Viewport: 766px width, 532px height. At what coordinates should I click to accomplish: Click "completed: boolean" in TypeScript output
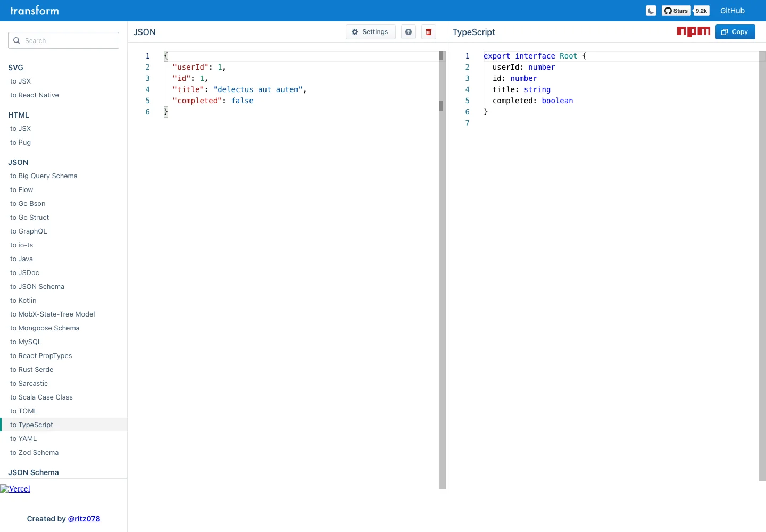[x=533, y=101]
